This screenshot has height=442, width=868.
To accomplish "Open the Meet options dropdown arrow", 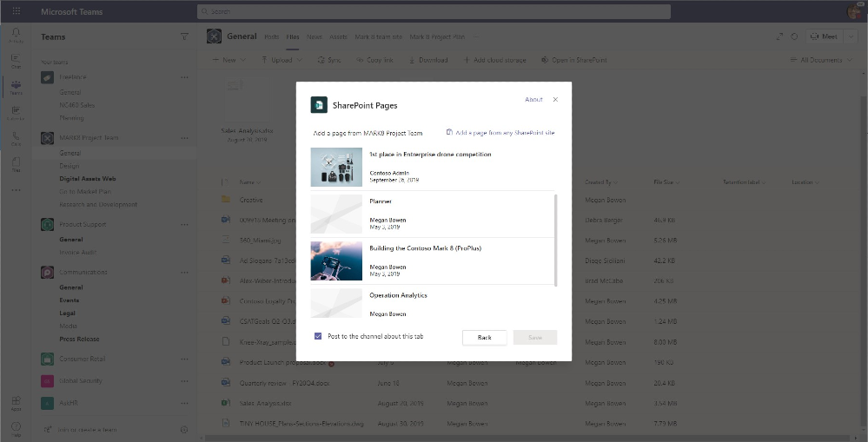I will (851, 36).
